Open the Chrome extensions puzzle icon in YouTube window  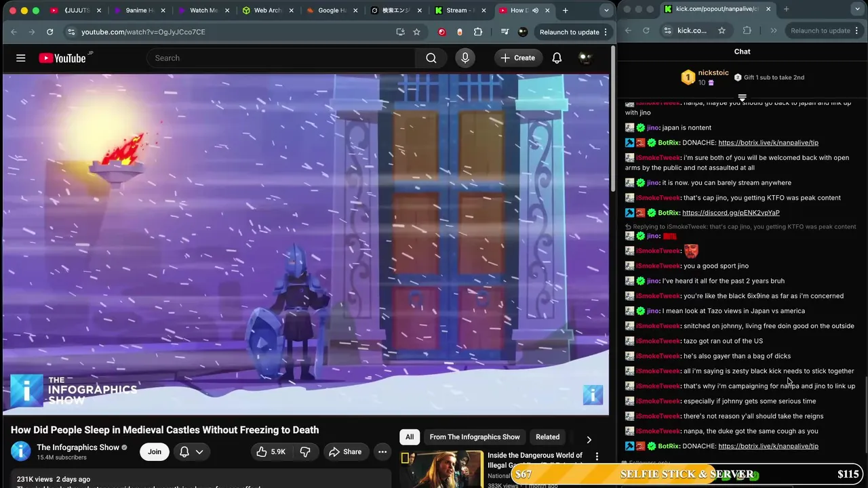click(478, 32)
